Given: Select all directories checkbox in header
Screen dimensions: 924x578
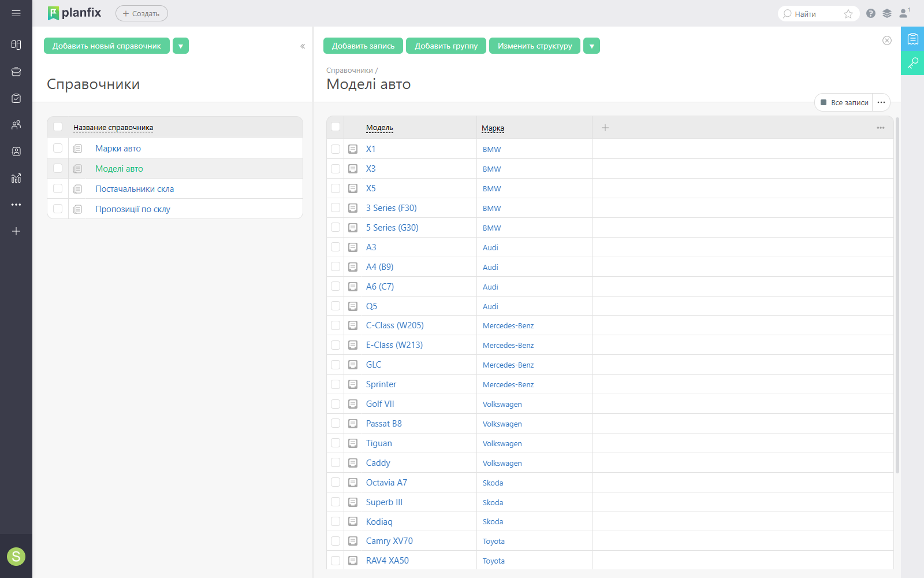Looking at the screenshot, I should pyautogui.click(x=58, y=127).
